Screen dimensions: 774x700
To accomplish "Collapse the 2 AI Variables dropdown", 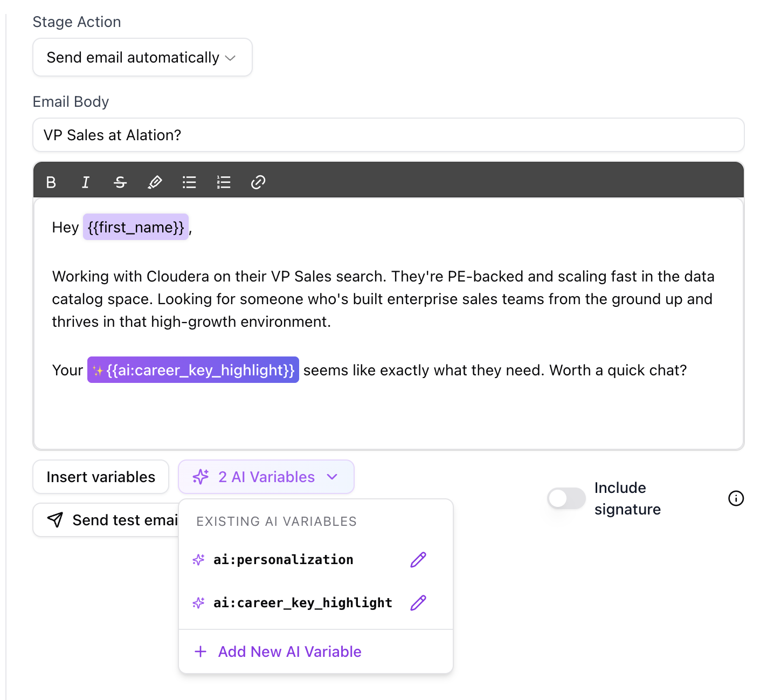I will (x=266, y=477).
